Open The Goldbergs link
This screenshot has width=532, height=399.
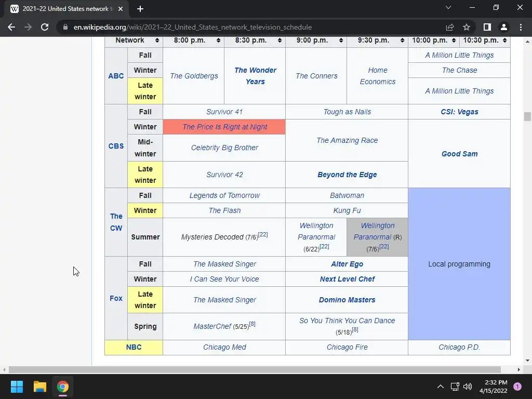194,76
